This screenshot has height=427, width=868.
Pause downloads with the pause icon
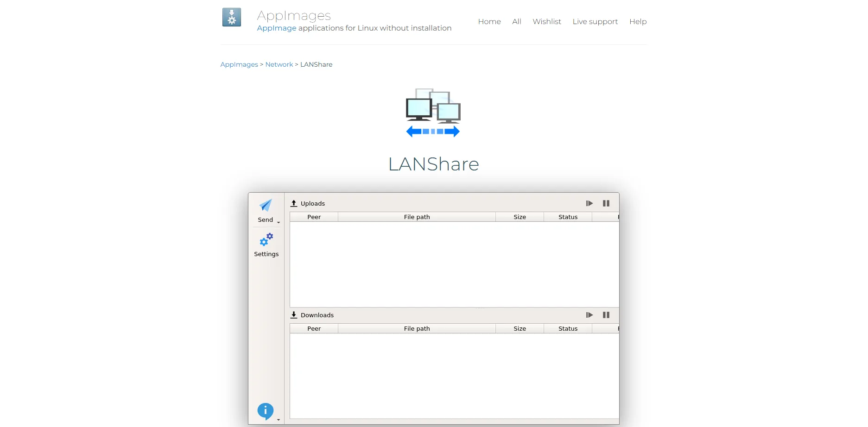coord(606,315)
